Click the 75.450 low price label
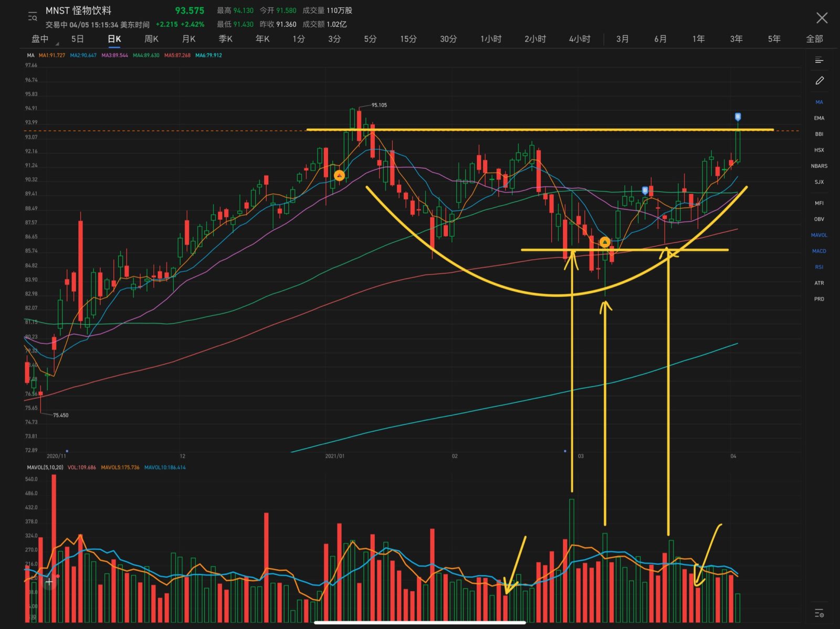Viewport: 840px width, 629px height. (x=60, y=415)
